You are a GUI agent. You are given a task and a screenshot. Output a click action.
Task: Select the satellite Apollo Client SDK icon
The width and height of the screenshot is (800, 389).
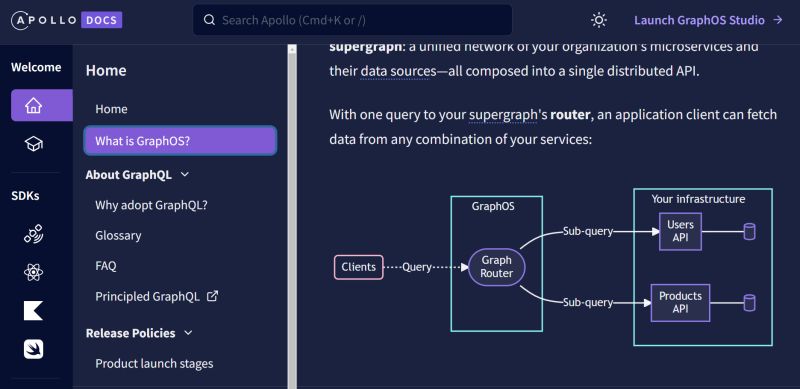tap(34, 234)
